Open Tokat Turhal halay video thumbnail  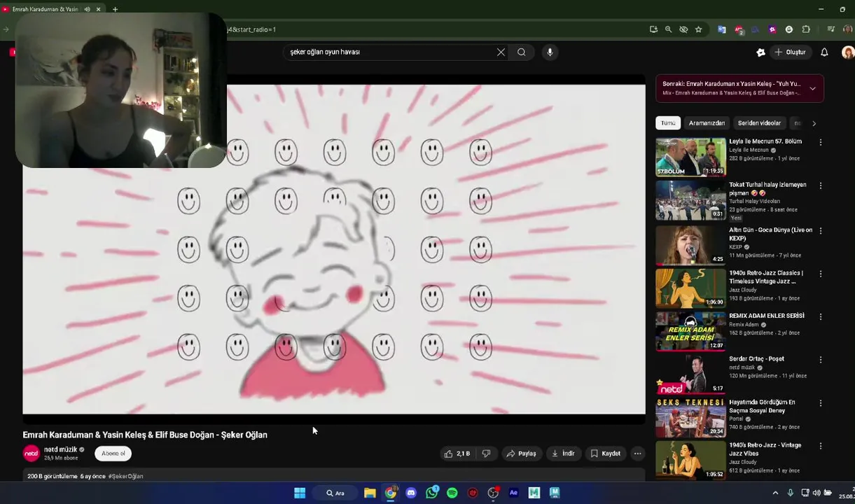[690, 200]
